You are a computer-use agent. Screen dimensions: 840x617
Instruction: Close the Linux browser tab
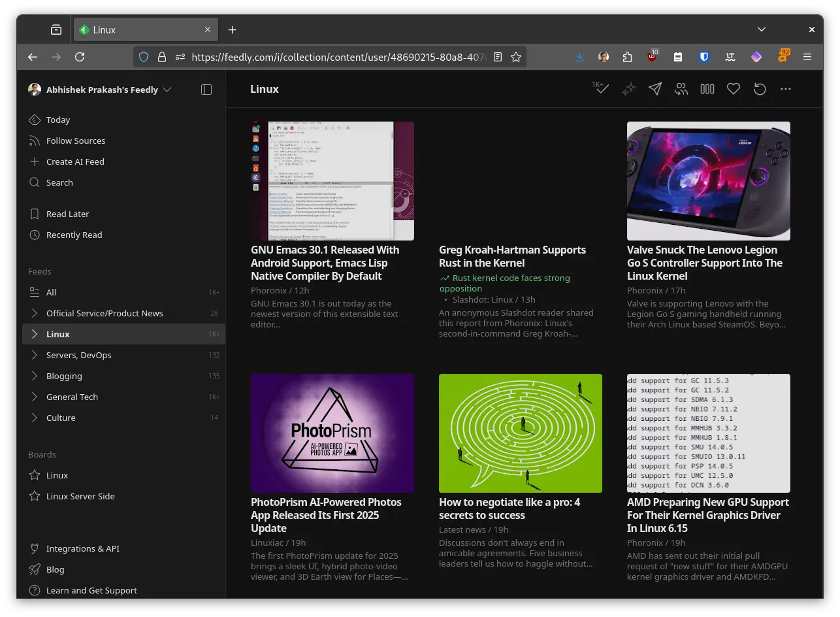pyautogui.click(x=208, y=29)
